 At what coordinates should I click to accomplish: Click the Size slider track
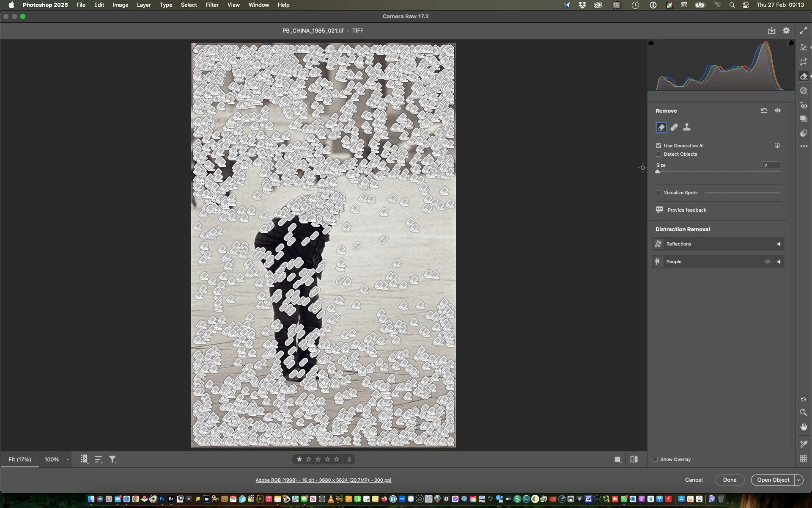(x=719, y=171)
